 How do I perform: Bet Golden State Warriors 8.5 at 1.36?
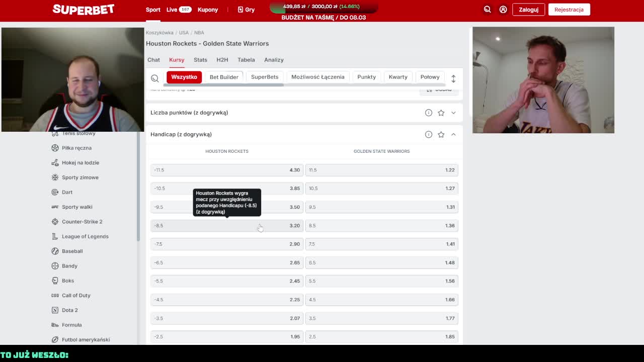click(x=382, y=225)
